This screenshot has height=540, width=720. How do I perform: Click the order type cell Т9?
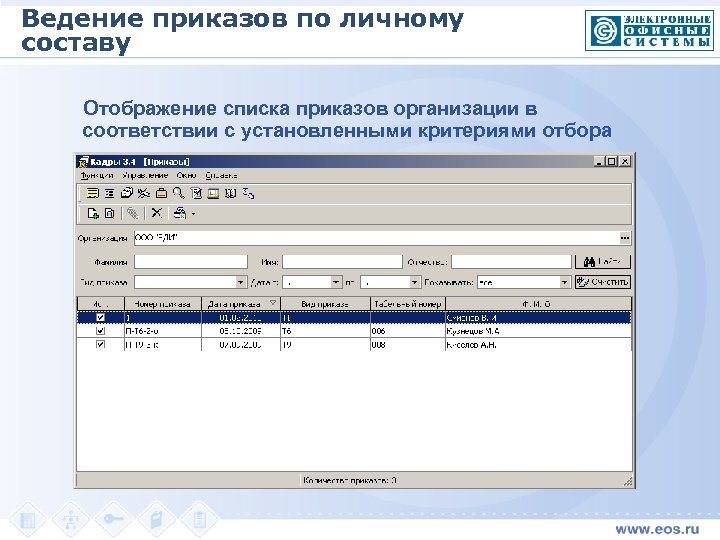click(x=325, y=344)
